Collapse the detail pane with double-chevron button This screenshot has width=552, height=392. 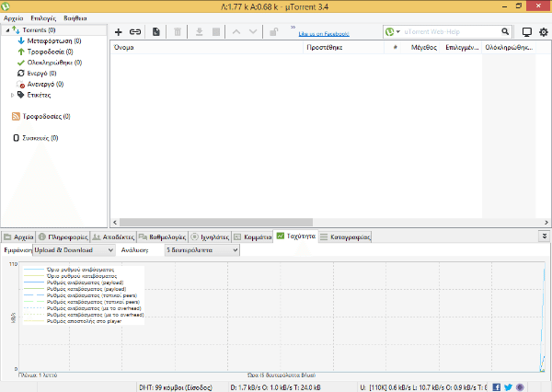[x=545, y=236]
